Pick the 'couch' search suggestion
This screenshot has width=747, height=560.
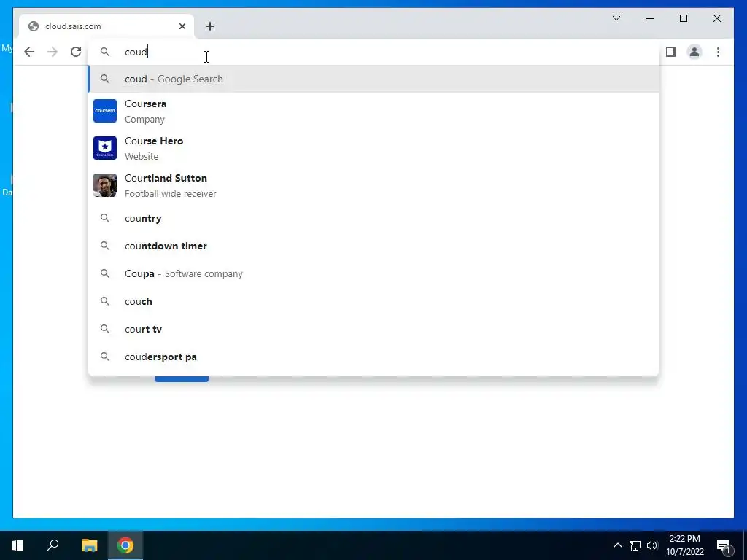pos(374,301)
